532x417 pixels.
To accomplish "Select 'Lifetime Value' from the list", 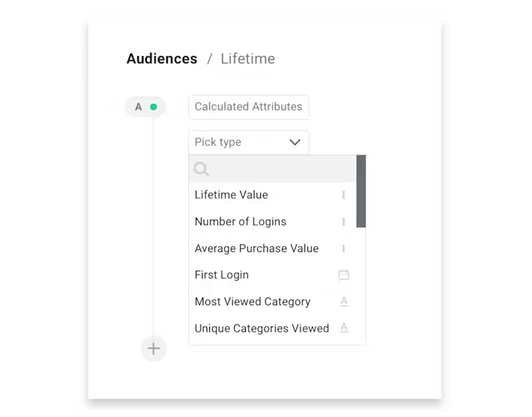I will (231, 195).
